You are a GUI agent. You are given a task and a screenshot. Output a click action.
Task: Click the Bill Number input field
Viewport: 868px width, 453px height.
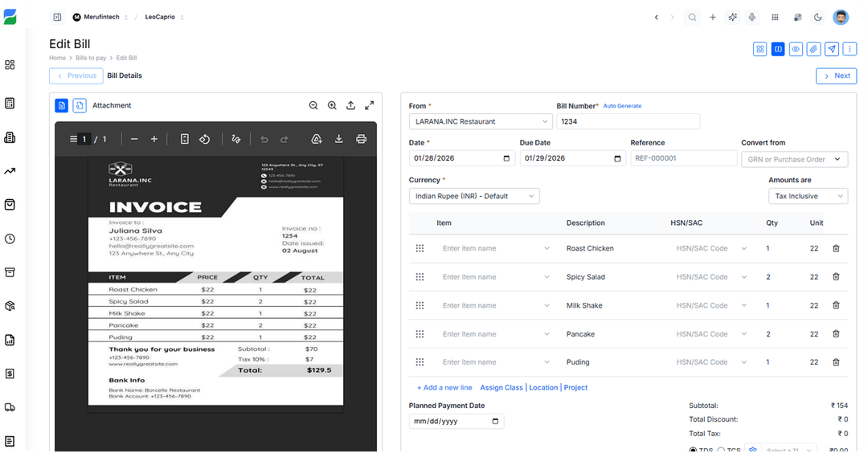(628, 122)
